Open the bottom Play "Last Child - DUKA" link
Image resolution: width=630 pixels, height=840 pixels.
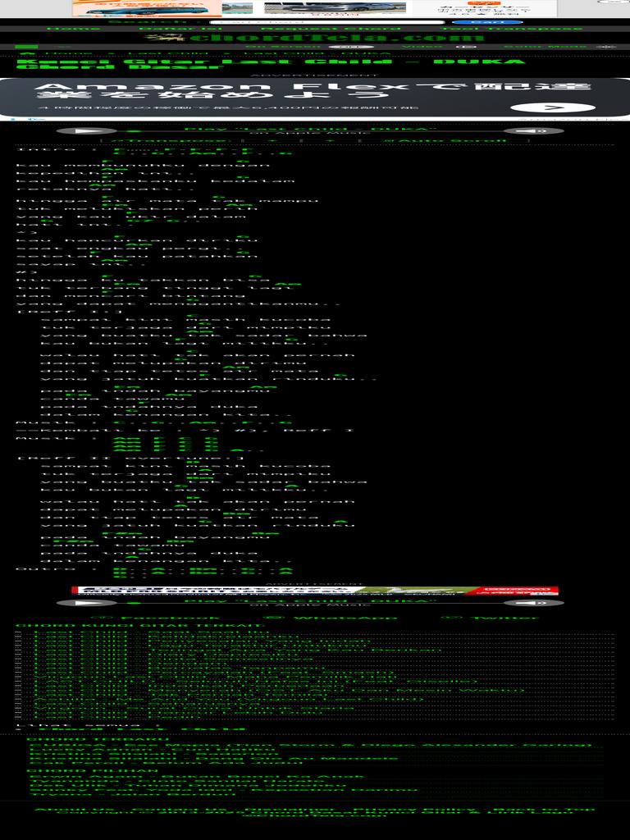310,601
